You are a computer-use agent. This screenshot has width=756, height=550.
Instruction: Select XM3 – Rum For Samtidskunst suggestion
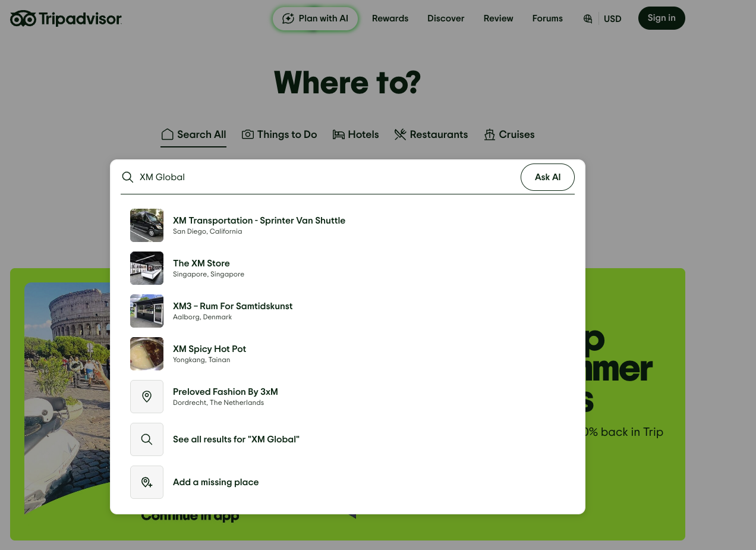pos(348,311)
